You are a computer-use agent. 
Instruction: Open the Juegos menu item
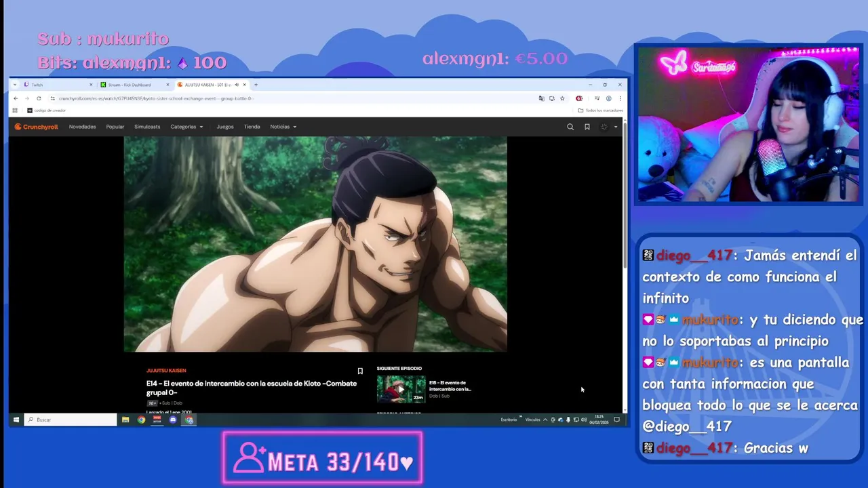point(225,127)
